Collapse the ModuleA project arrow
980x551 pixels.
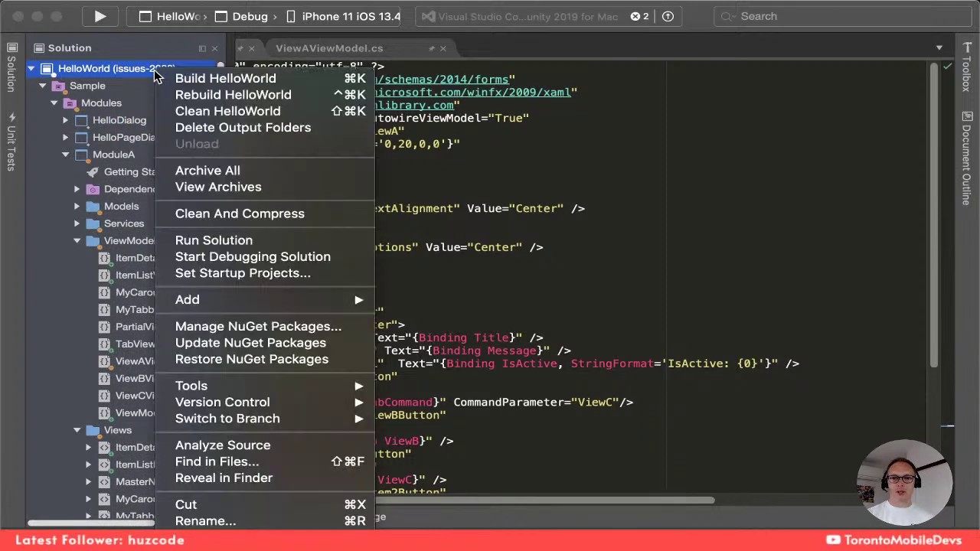click(x=66, y=155)
